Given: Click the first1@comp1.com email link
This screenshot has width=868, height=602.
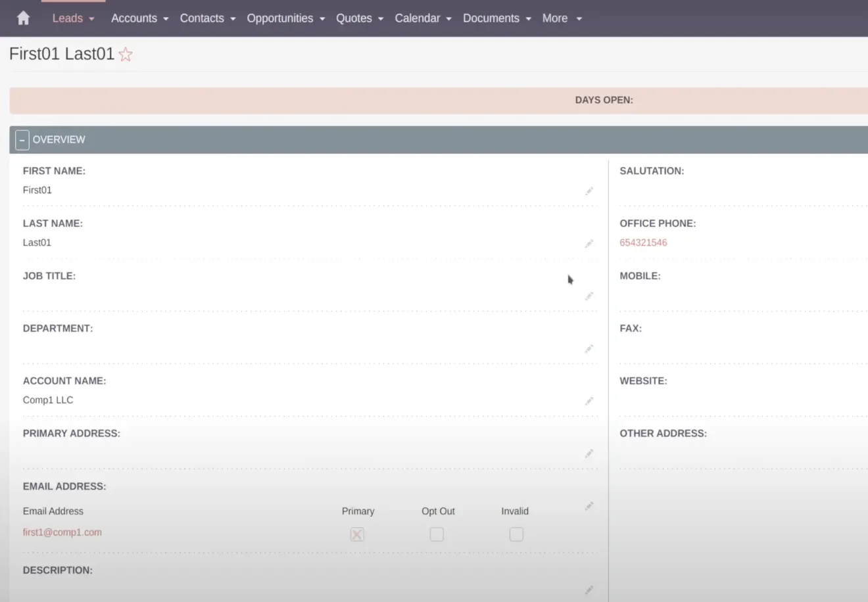Looking at the screenshot, I should 62,532.
